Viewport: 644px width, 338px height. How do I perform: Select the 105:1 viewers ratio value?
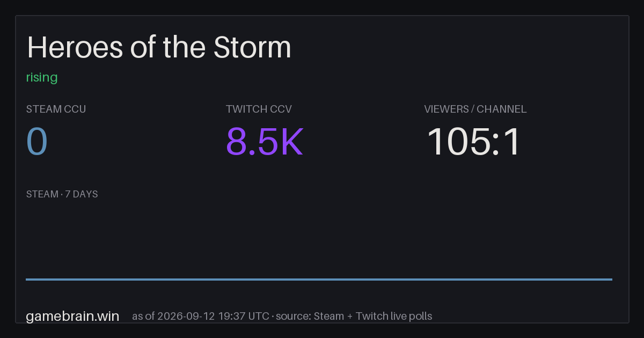click(473, 142)
